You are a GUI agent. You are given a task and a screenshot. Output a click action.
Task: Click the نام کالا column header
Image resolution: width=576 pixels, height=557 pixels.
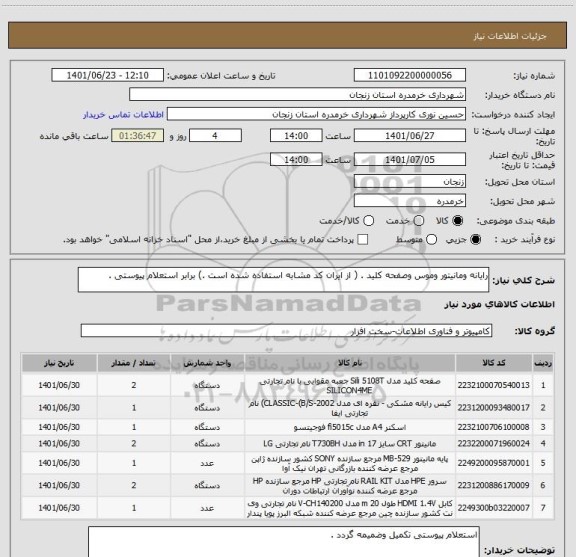point(350,363)
